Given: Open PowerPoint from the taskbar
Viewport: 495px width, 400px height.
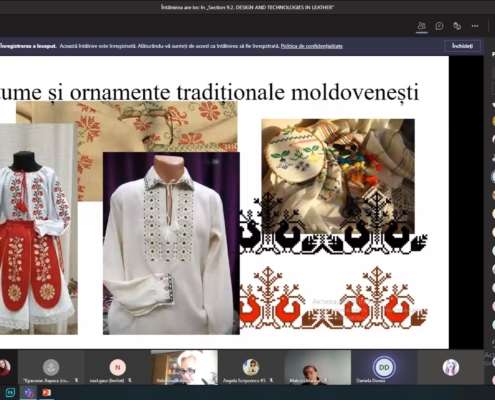Looking at the screenshot, I should [46, 393].
